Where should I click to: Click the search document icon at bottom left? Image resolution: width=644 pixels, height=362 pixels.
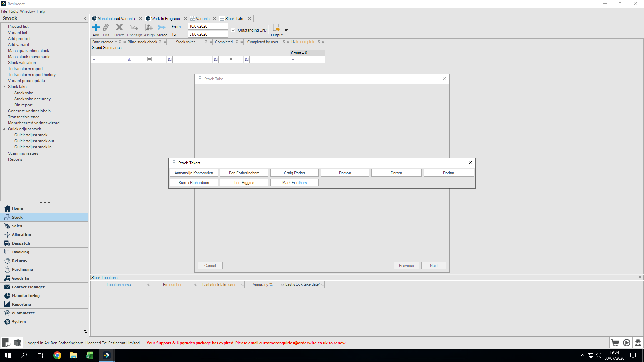pyautogui.click(x=6, y=343)
